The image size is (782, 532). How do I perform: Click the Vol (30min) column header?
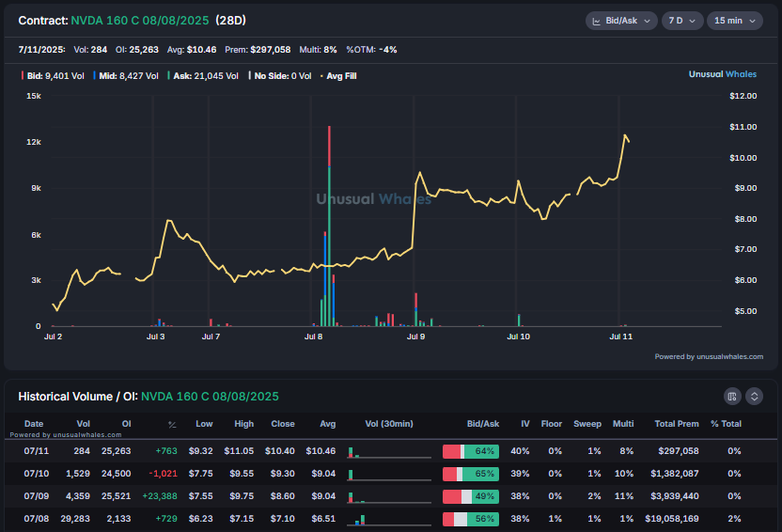pyautogui.click(x=389, y=424)
